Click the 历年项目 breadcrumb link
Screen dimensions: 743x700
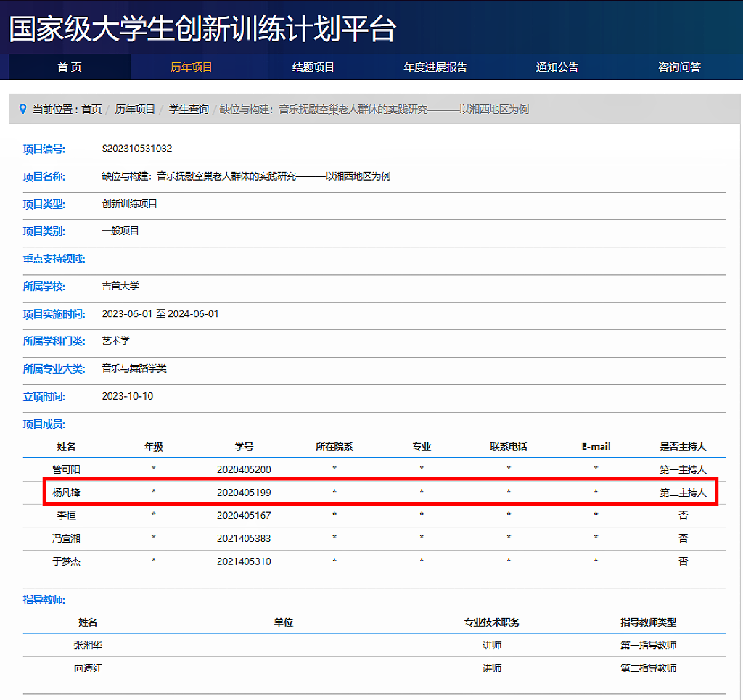coord(135,110)
